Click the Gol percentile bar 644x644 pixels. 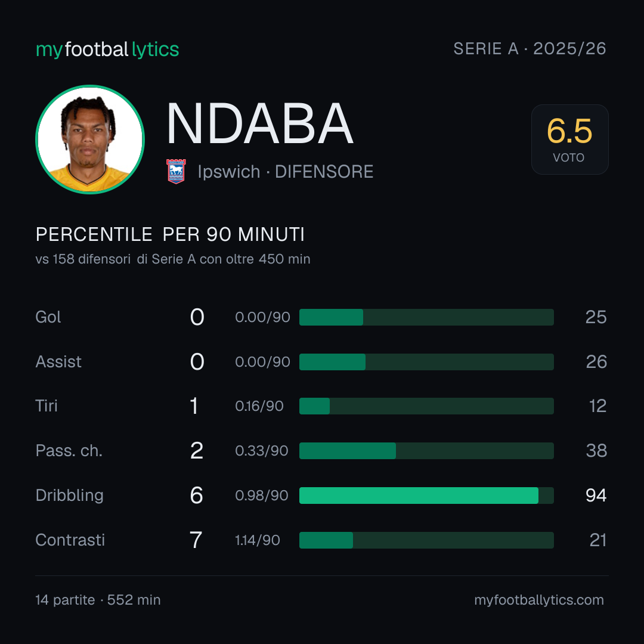tap(426, 317)
